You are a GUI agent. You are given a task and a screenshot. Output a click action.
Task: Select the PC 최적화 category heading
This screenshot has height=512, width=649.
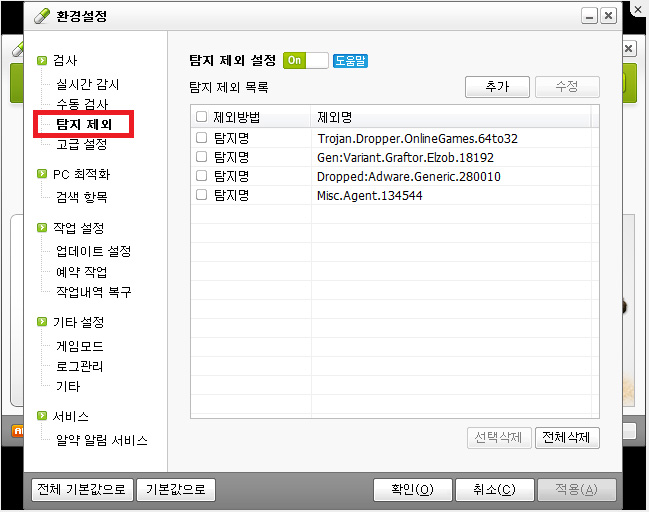[82, 174]
